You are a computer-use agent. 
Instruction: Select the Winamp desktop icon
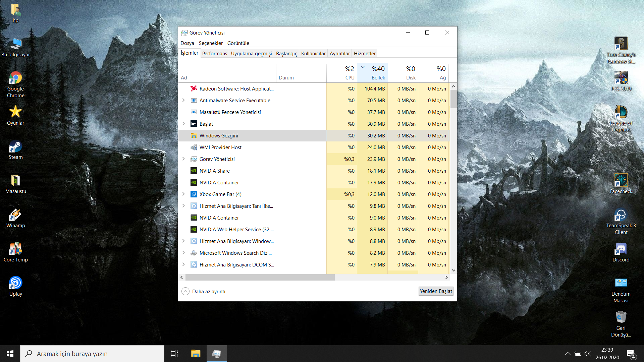pos(15,218)
